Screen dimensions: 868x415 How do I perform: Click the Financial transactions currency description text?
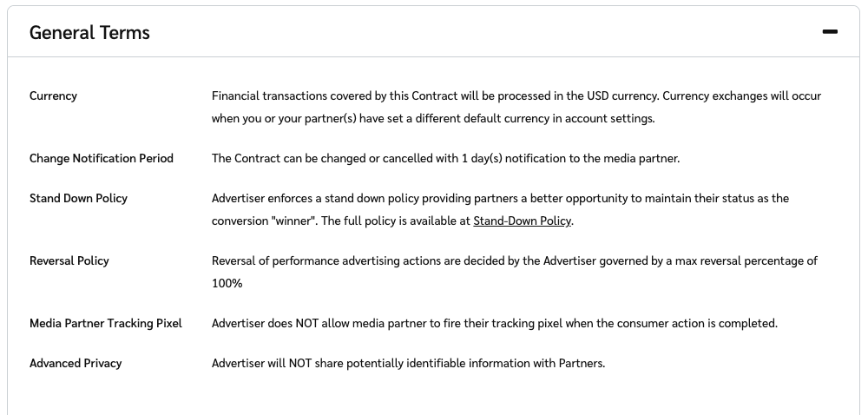click(x=434, y=96)
